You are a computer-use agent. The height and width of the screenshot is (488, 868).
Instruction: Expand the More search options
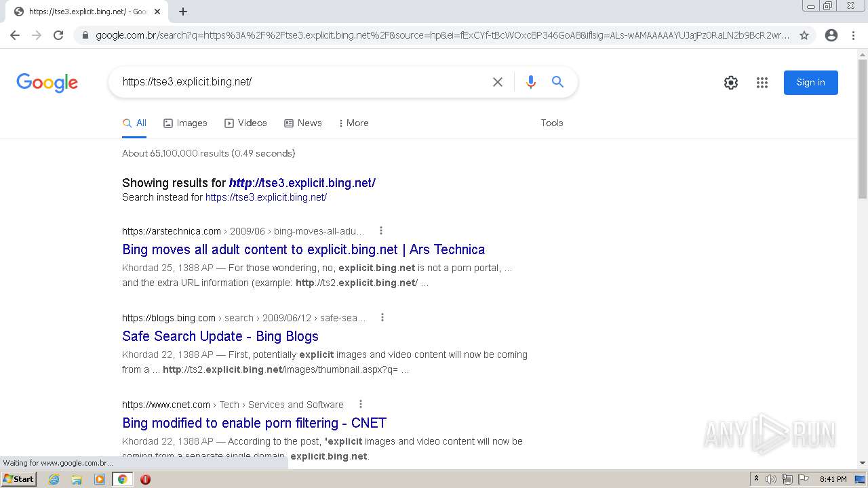point(353,123)
